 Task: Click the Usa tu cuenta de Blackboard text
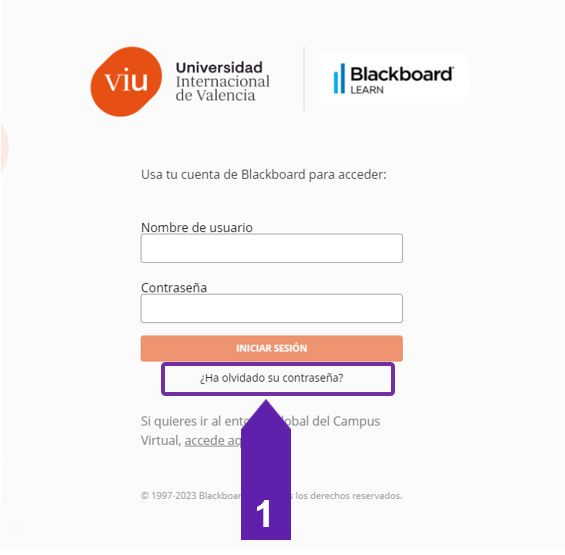pos(263,174)
